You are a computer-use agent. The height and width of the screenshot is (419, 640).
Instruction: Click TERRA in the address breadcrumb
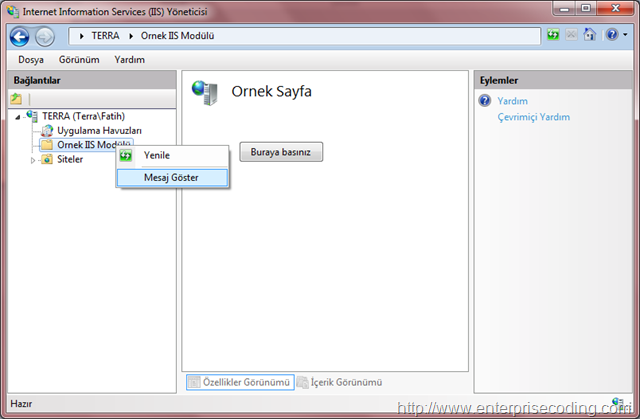click(105, 36)
